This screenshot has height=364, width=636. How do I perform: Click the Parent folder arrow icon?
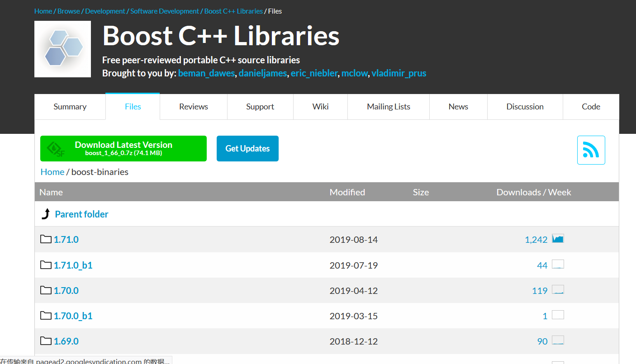point(45,213)
